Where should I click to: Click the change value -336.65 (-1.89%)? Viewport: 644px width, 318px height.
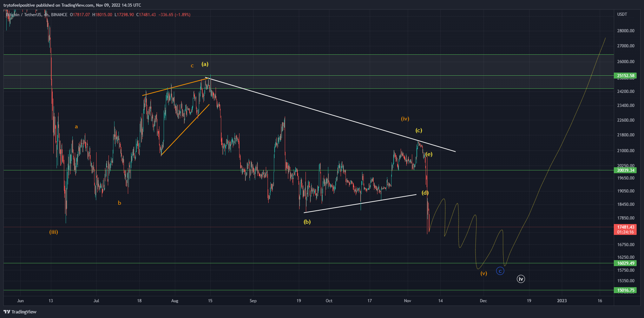click(x=175, y=15)
